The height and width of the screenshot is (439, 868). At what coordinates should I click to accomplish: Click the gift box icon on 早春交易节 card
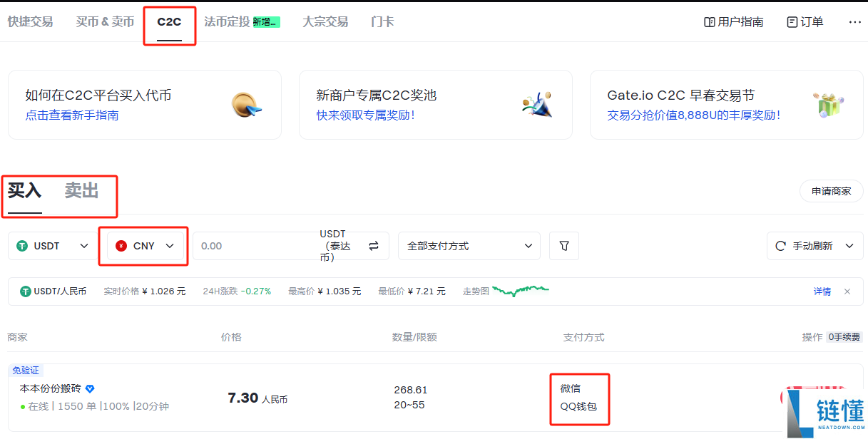pyautogui.click(x=828, y=104)
